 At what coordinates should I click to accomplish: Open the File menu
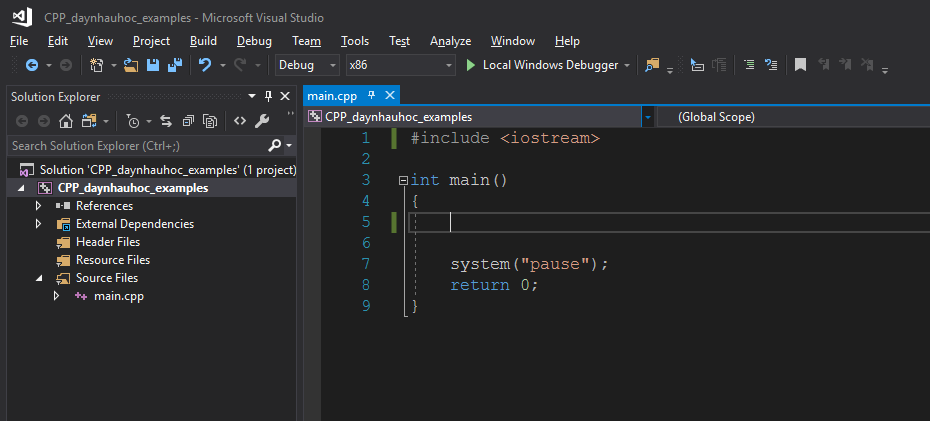pyautogui.click(x=19, y=41)
